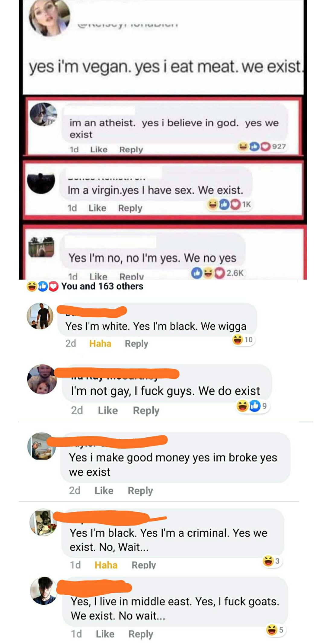Reply to the 'I'm not gay' comment
The width and height of the screenshot is (326, 644).
(146, 410)
